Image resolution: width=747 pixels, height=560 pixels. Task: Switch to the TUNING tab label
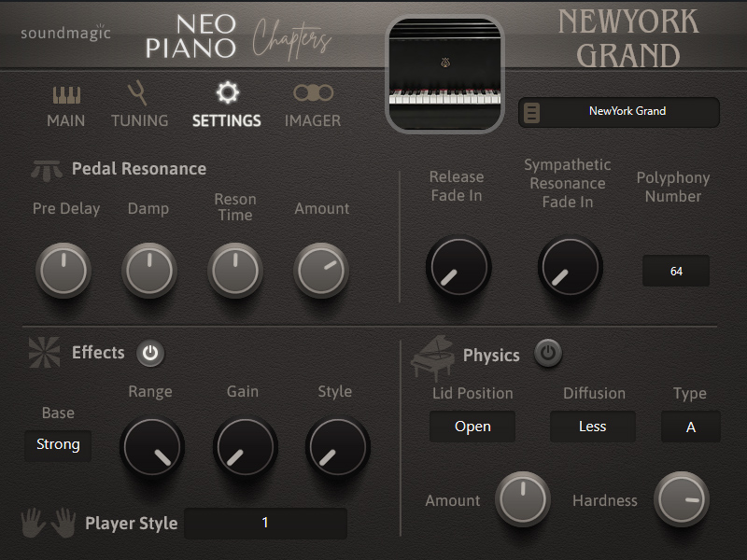pyautogui.click(x=139, y=121)
